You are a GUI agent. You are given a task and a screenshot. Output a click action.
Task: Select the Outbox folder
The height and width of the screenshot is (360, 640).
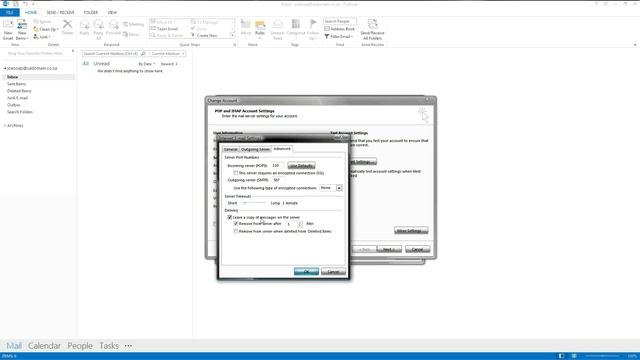13,105
